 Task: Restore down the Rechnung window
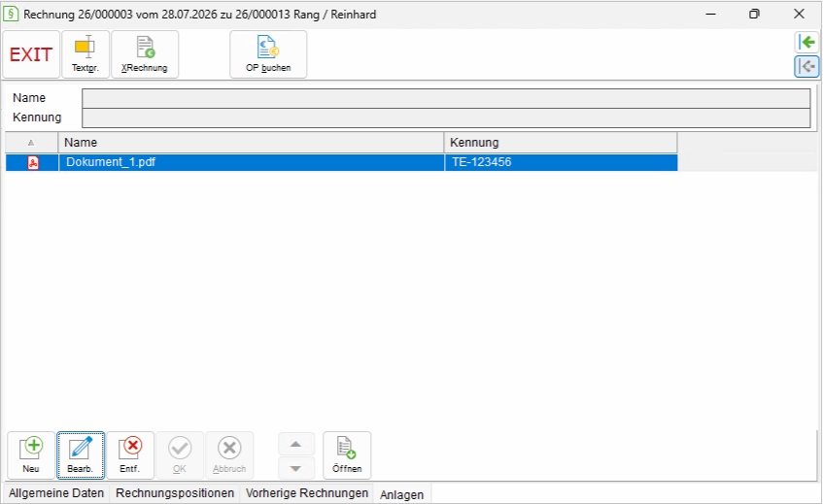pos(754,15)
